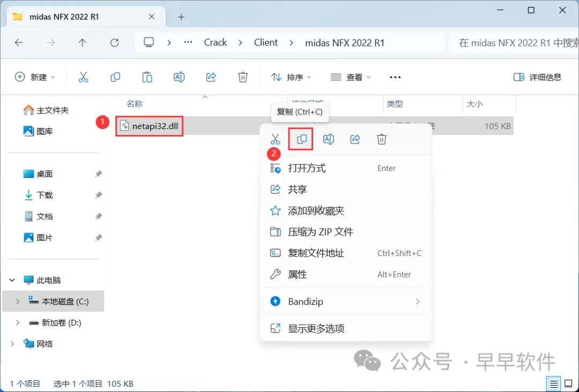The height and width of the screenshot is (392, 579).
Task: Click the Cut icon in the toolbar
Action: [84, 77]
